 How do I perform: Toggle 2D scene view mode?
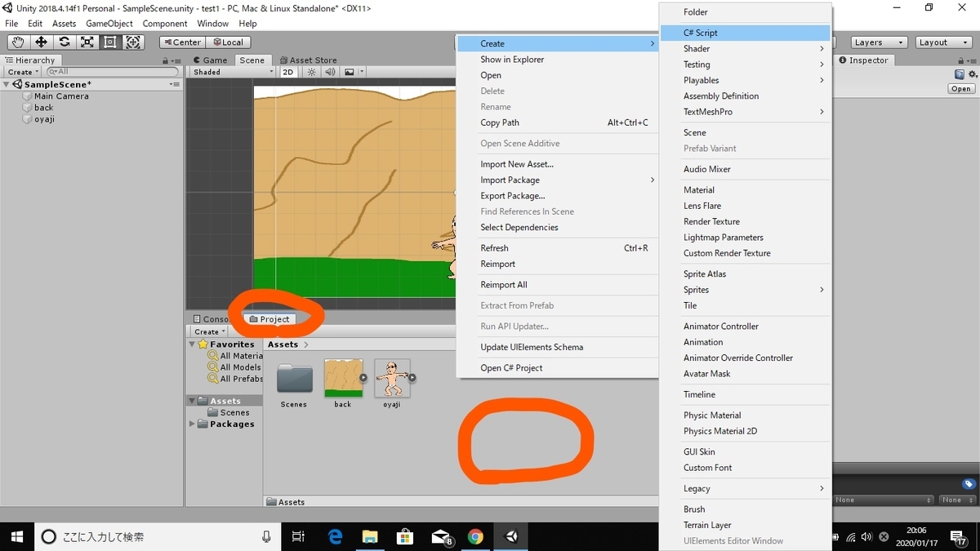(288, 72)
